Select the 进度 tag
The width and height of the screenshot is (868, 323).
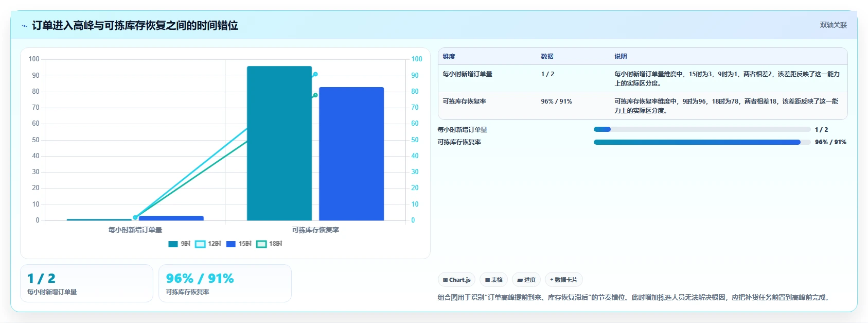coord(526,280)
